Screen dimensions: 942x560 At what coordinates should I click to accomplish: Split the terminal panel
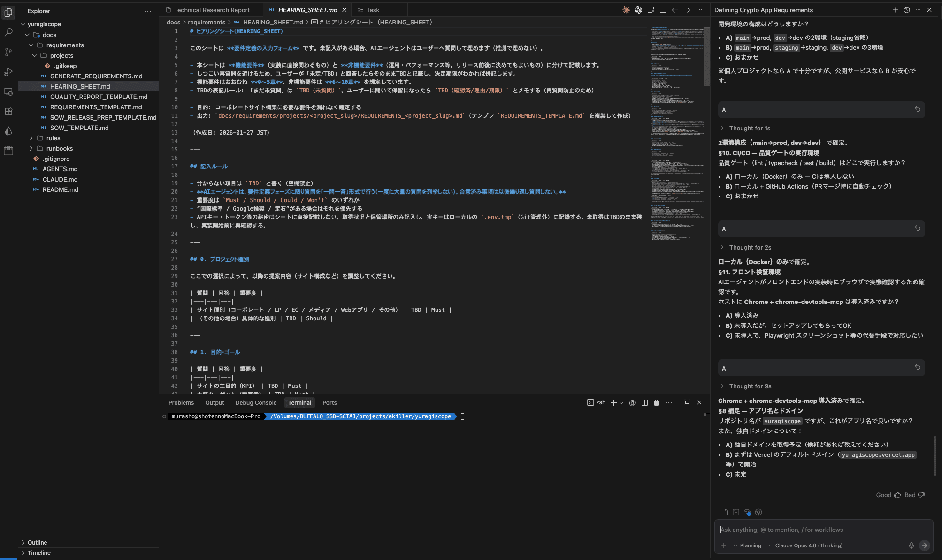[x=644, y=402]
